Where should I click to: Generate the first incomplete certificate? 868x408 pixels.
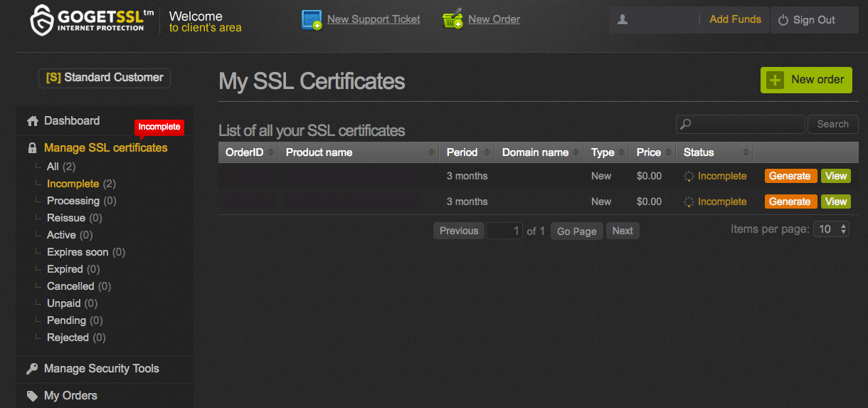tap(790, 176)
